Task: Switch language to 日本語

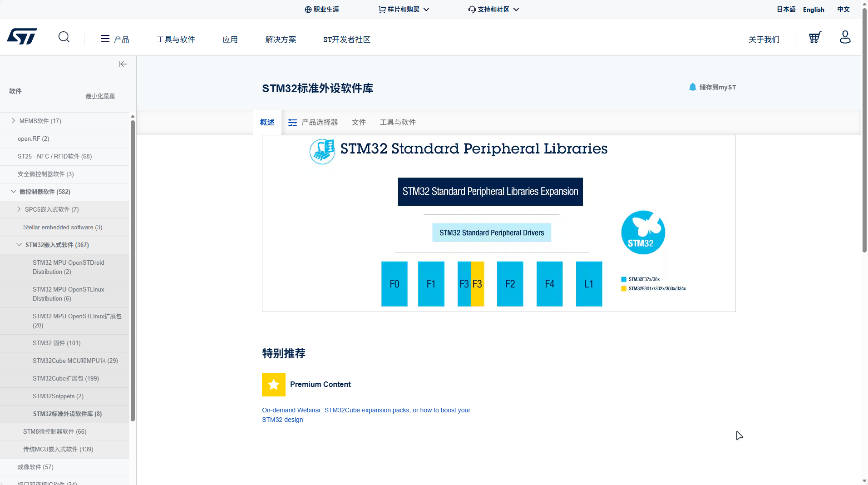Action: (786, 10)
